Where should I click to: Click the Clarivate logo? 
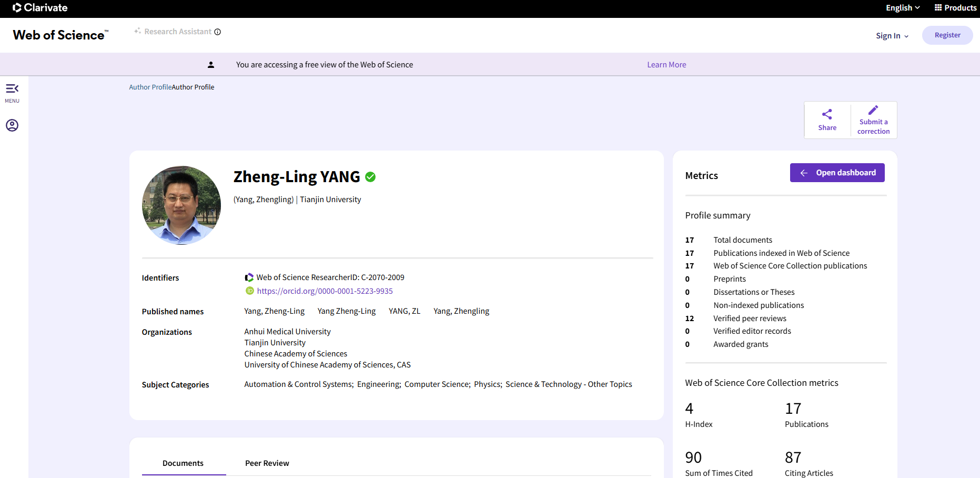coord(40,8)
